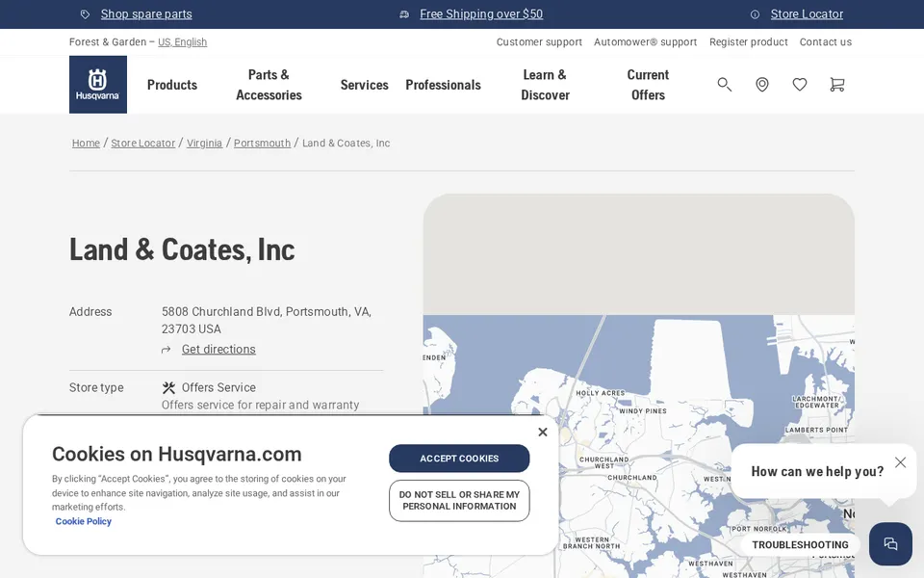Image resolution: width=924 pixels, height=578 pixels.
Task: Open Automower® support link
Action: [x=645, y=41]
